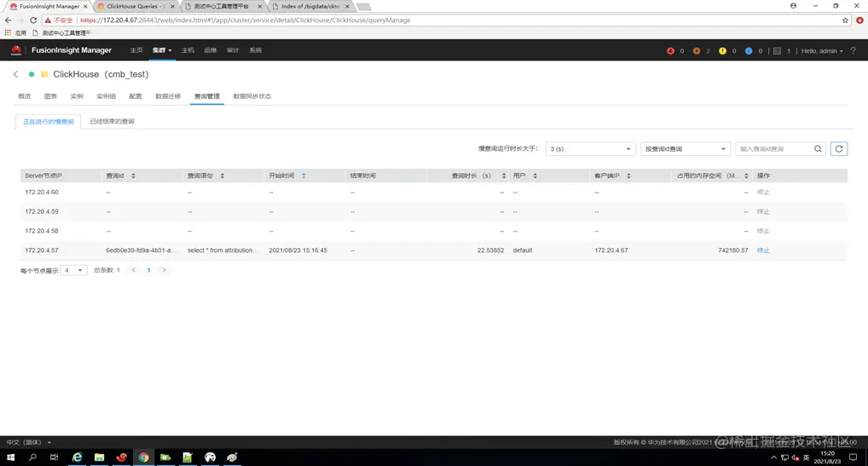Click server node IP 172.20.4.58
This screenshot has width=868, height=466.
click(x=42, y=231)
